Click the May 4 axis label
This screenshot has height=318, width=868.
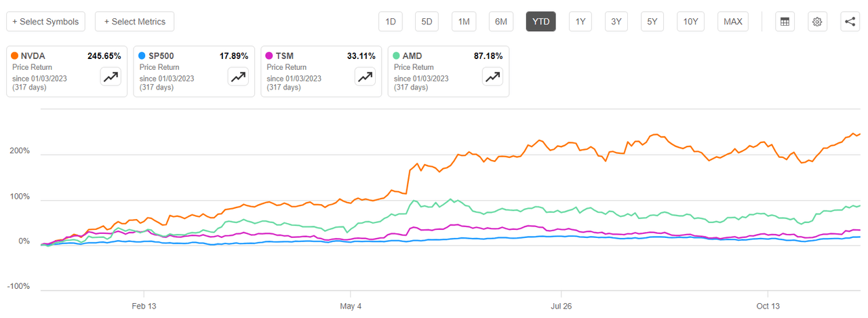[351, 306]
